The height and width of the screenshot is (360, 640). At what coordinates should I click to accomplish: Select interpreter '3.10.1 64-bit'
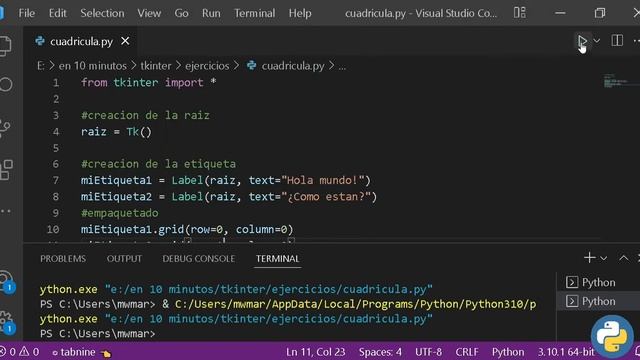click(x=566, y=352)
